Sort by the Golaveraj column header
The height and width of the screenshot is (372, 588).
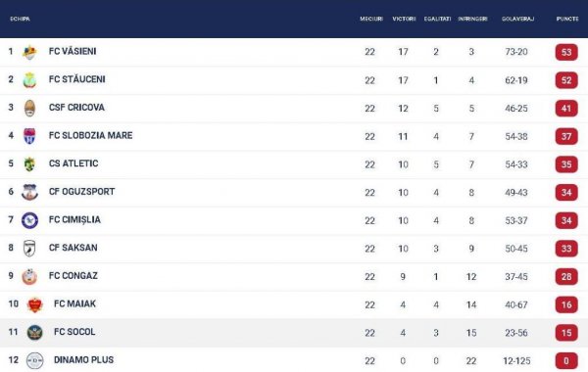click(517, 19)
